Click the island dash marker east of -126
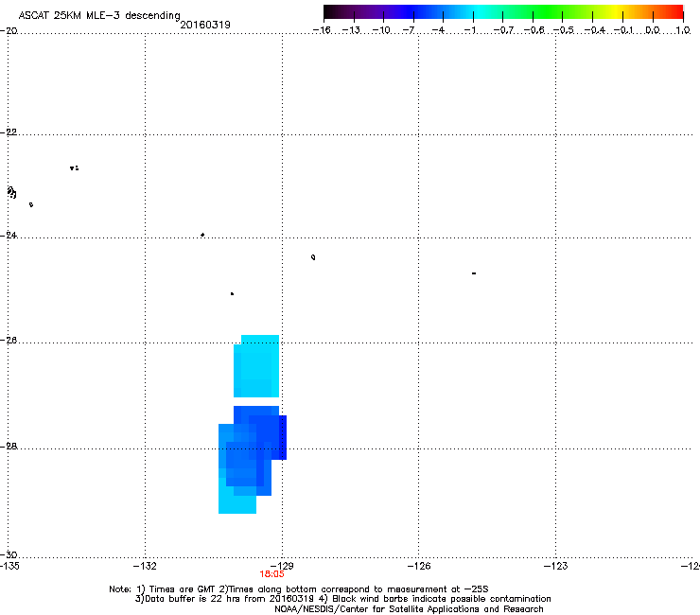 click(x=474, y=273)
